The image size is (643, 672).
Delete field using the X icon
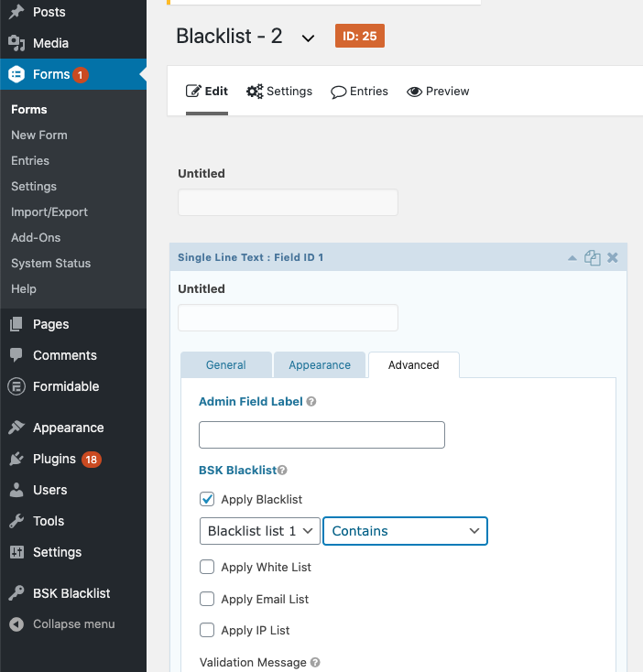point(613,257)
